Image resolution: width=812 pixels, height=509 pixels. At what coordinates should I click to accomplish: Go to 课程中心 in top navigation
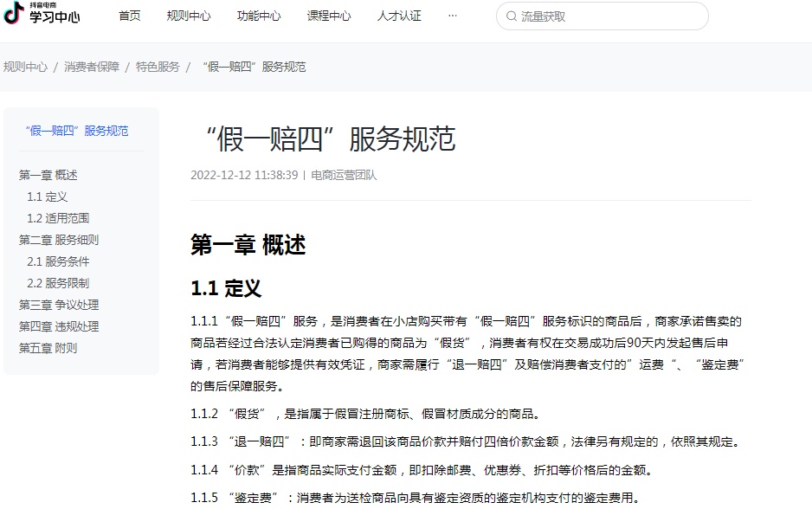tap(329, 16)
